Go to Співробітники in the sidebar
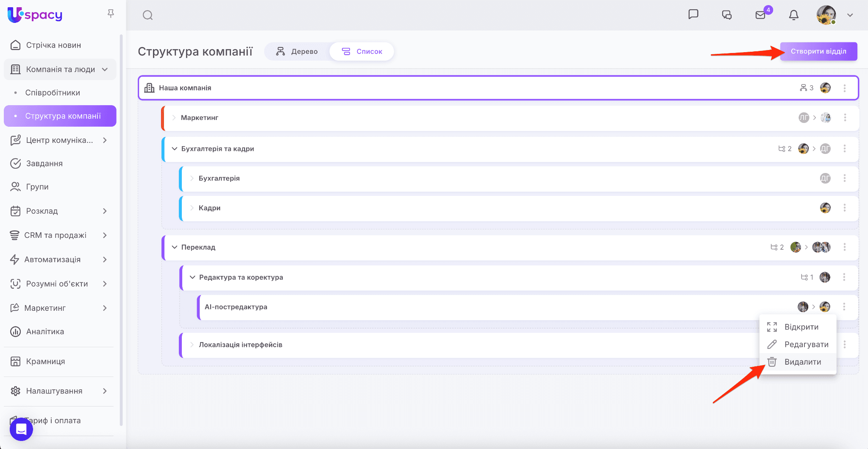 pyautogui.click(x=53, y=93)
